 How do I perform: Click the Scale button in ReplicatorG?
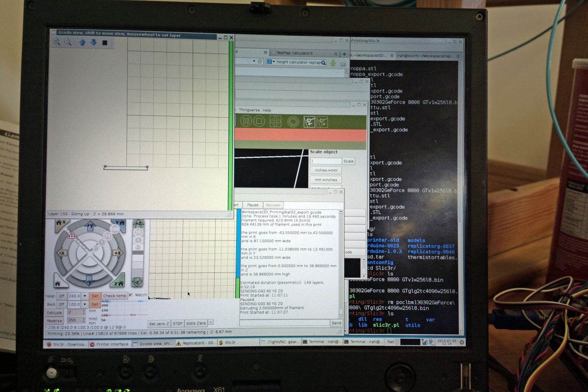tap(348, 161)
